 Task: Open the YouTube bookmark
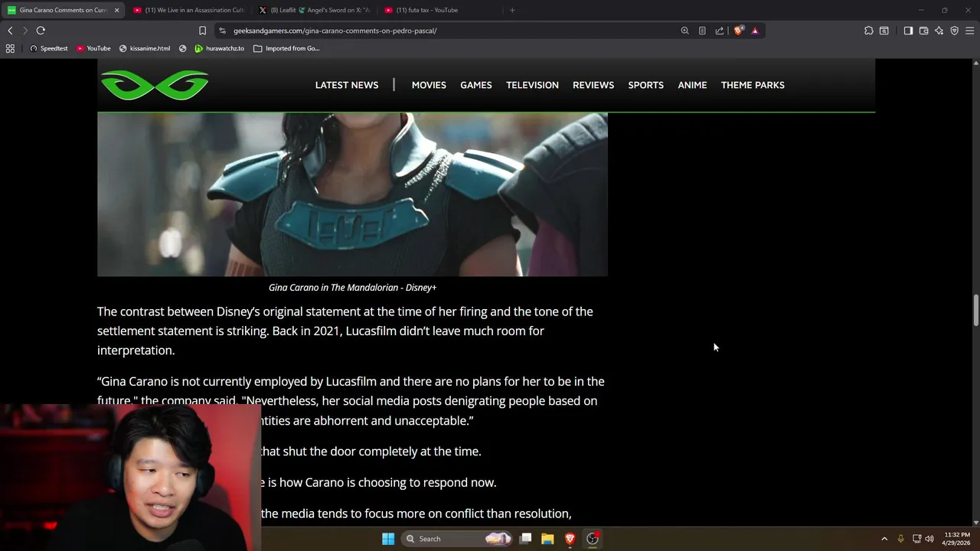click(93, 48)
